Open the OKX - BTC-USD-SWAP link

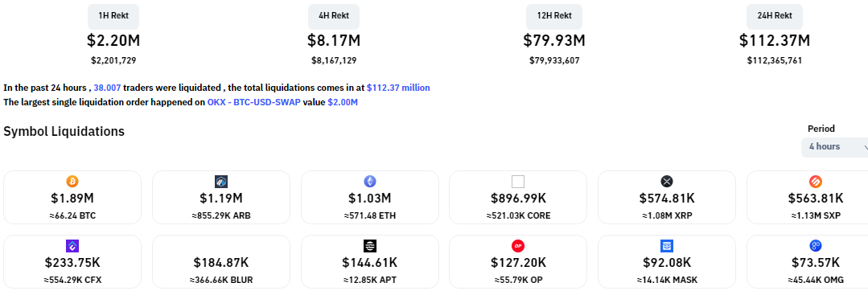(254, 102)
